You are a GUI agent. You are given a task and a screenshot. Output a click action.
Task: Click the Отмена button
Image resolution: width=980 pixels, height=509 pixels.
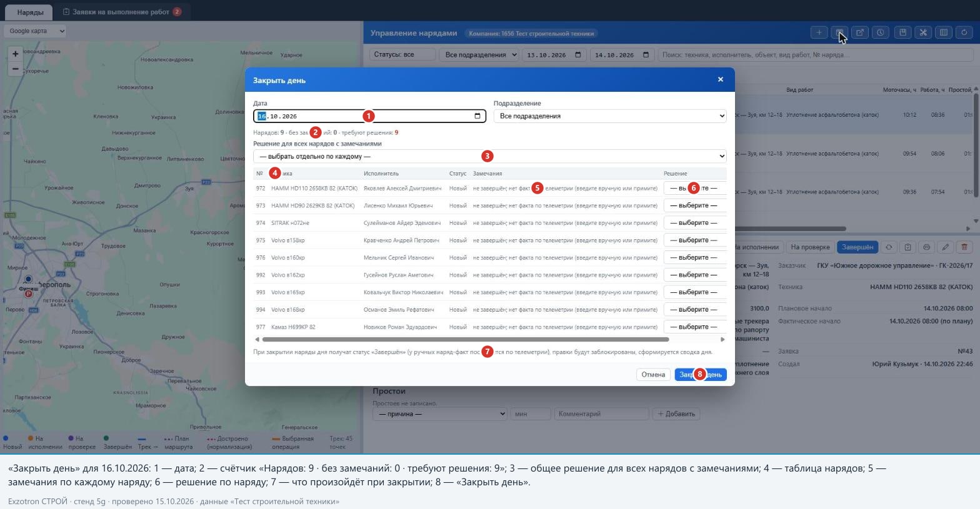tap(653, 375)
